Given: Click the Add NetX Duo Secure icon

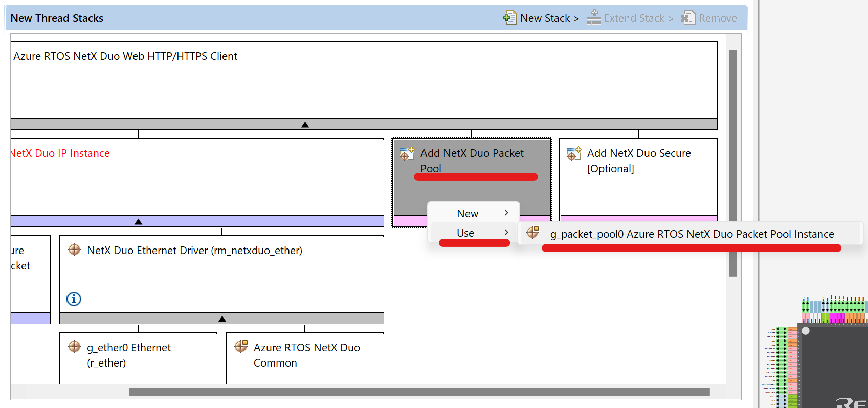Looking at the screenshot, I should [x=574, y=153].
